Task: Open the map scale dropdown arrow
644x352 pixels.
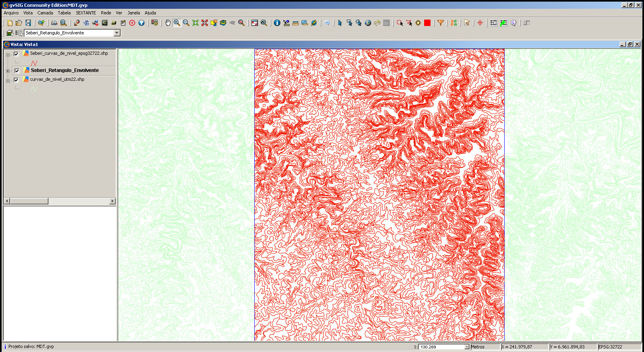Action: point(467,347)
